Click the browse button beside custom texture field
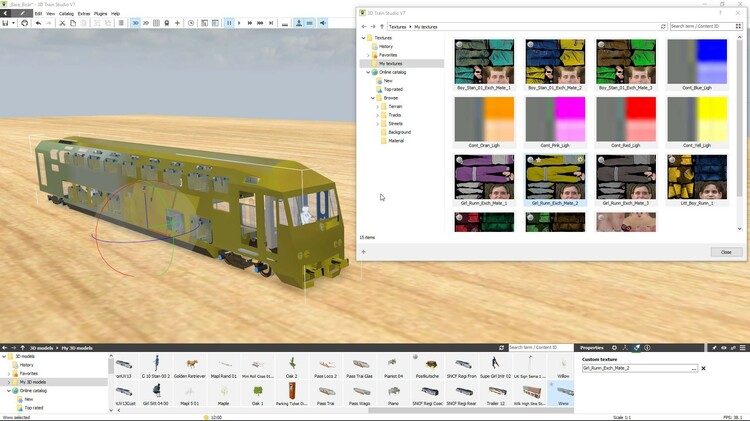Screen dimensions: 750x421 tap(693, 368)
